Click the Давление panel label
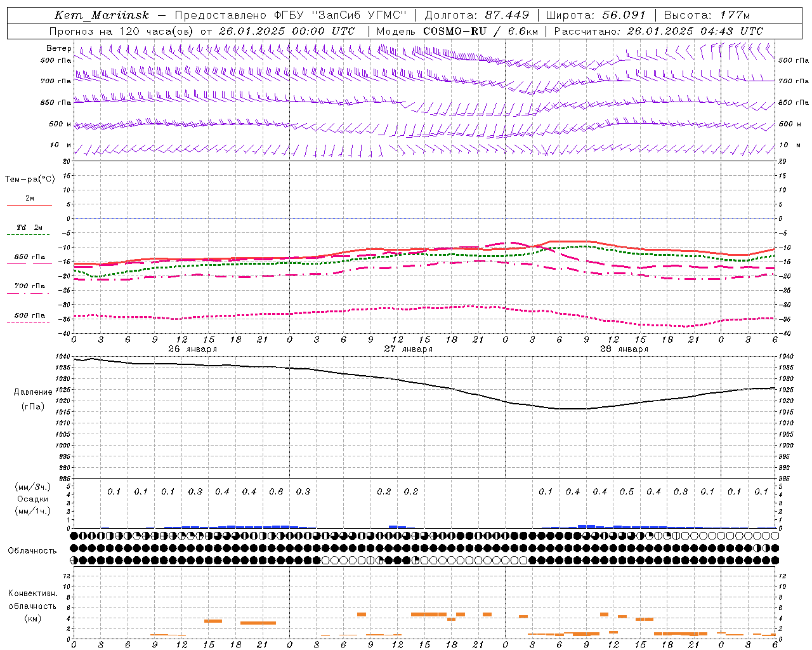The image size is (812, 650). tap(33, 392)
